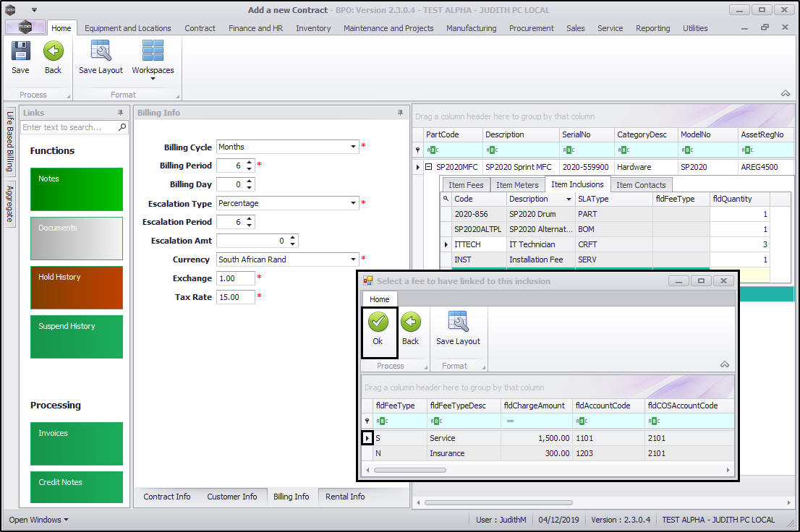Switch to Rental Info tab
Viewport: 800px width, 532px height.
(345, 497)
